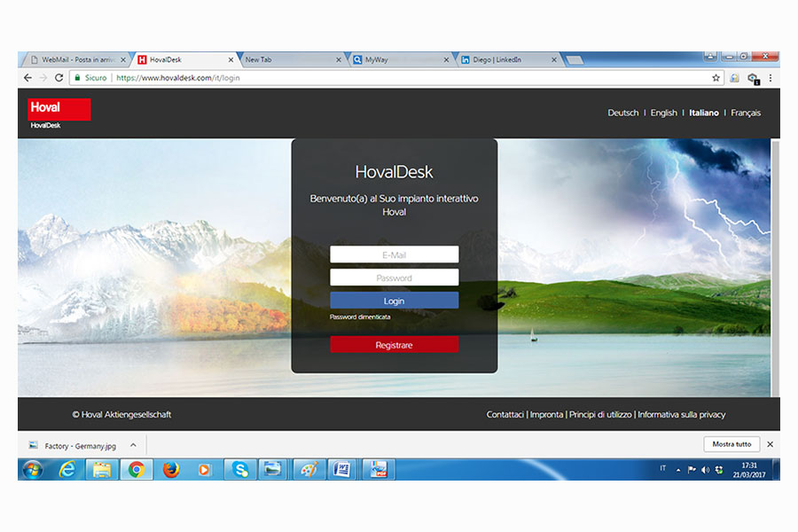
Task: Click the taskbar clock showing 17:31
Action: tap(749, 470)
